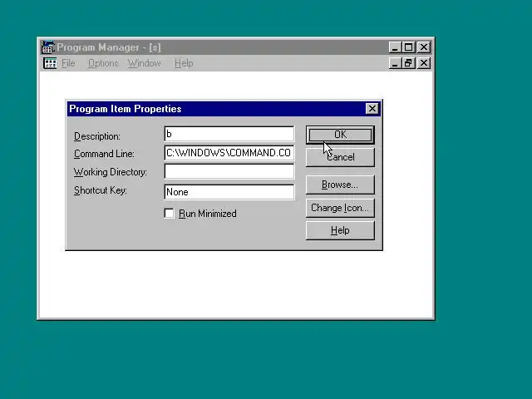This screenshot has height=399, width=532.
Task: Click the group window icon beside File
Action: [x=50, y=63]
